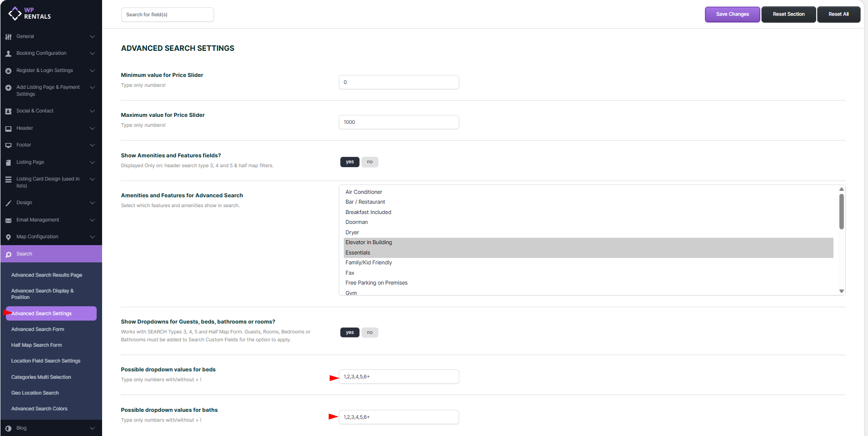The width and height of the screenshot is (868, 436).
Task: Click the Maximum value for Price Slider field
Action: [x=398, y=122]
